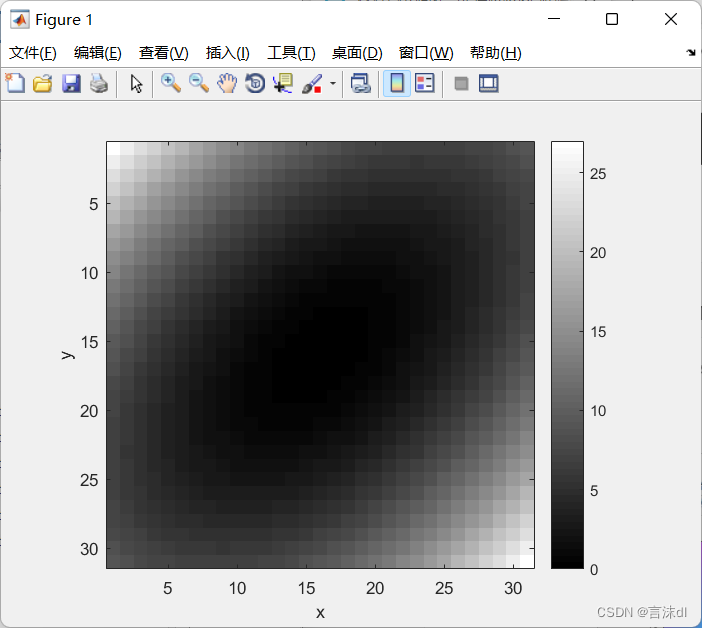Image resolution: width=702 pixels, height=628 pixels.
Task: Click the New Figure icon
Action: [x=15, y=84]
